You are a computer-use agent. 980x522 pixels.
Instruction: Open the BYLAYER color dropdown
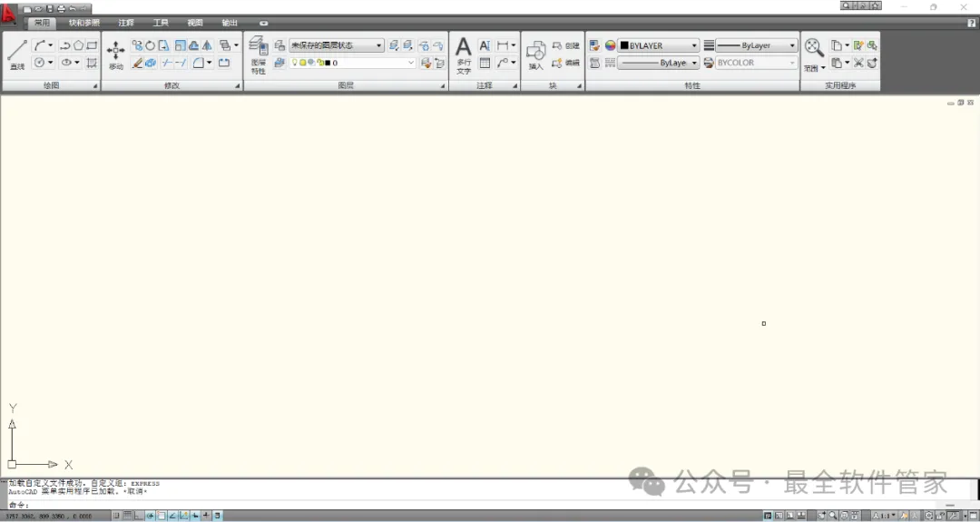659,45
